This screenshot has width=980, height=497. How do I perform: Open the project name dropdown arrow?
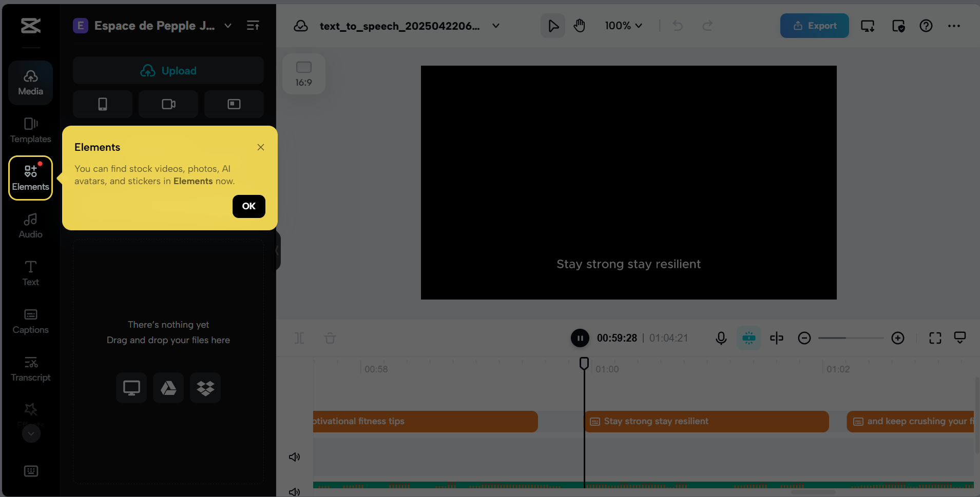[x=496, y=26]
